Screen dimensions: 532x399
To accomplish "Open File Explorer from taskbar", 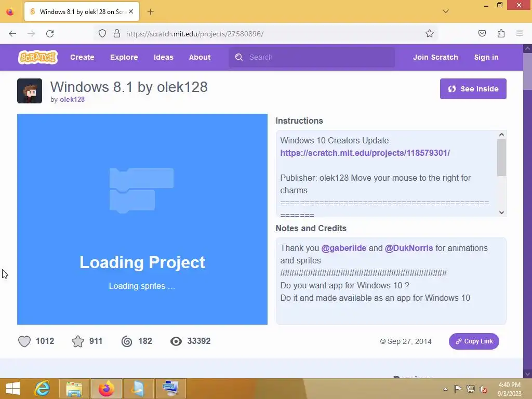I will pos(74,389).
